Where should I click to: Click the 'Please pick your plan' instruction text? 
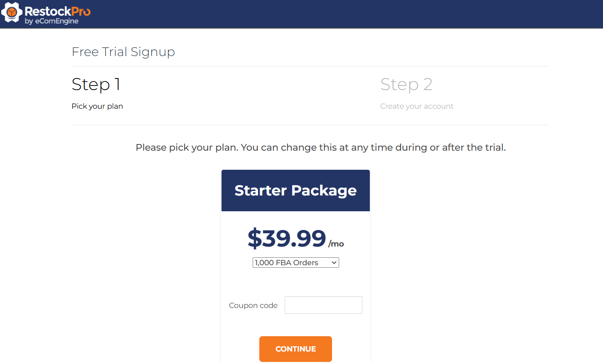point(320,147)
